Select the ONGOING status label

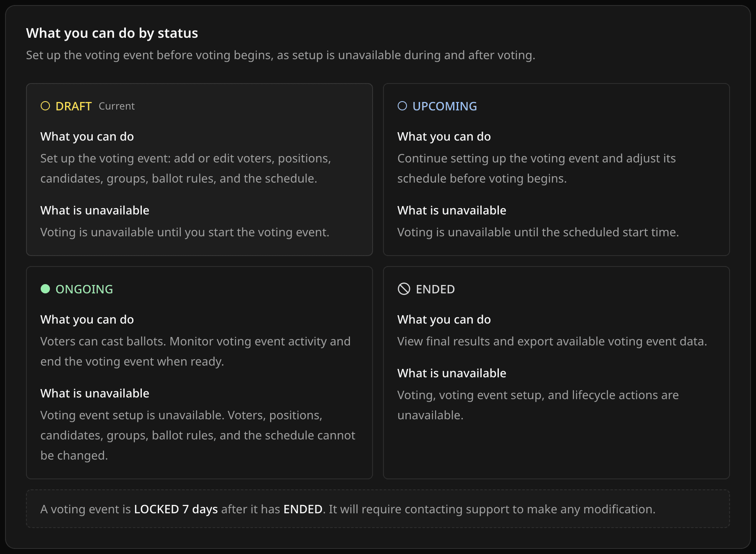pyautogui.click(x=84, y=289)
